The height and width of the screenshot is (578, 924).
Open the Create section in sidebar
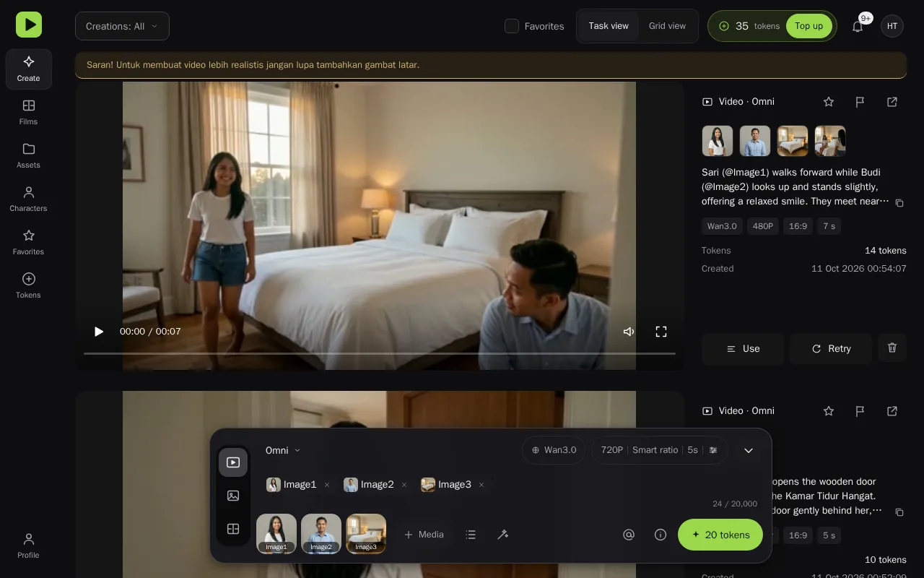(x=29, y=69)
